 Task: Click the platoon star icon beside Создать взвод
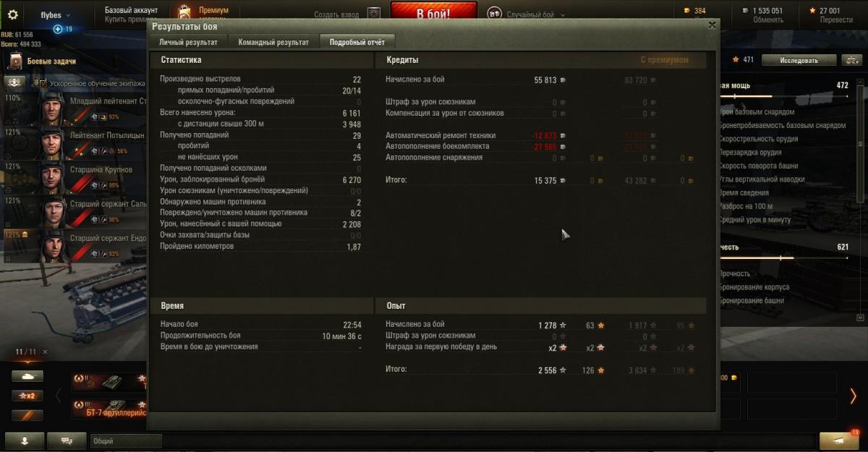(373, 14)
